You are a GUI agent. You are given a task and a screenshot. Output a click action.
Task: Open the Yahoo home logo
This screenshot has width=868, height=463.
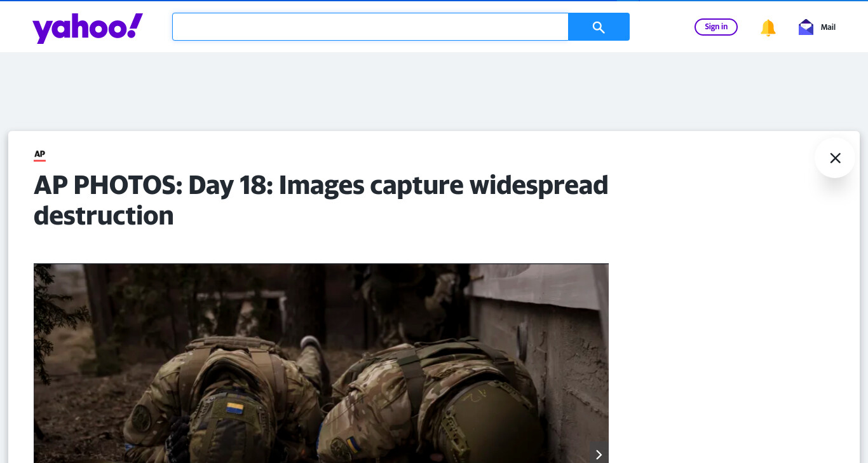pos(88,29)
